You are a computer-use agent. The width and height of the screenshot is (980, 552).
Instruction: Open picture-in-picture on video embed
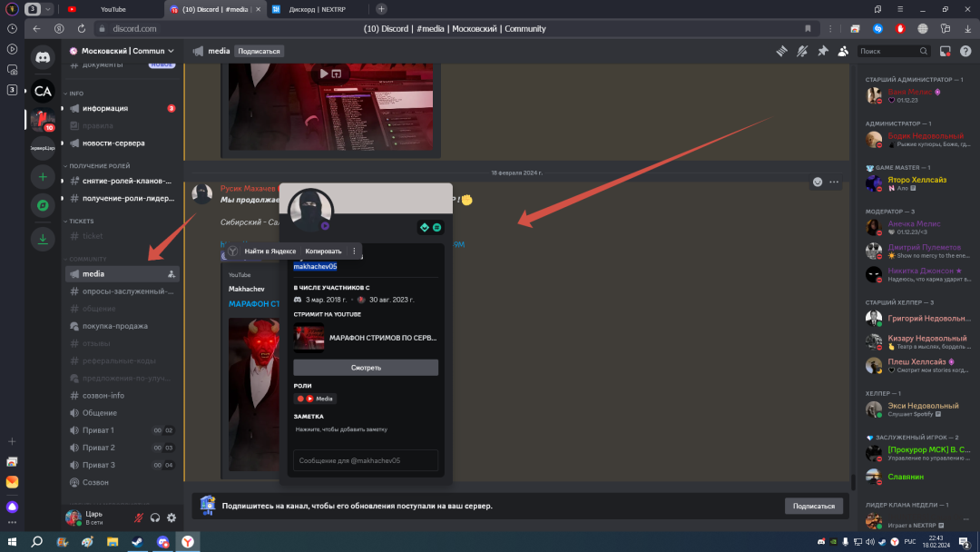coord(337,74)
